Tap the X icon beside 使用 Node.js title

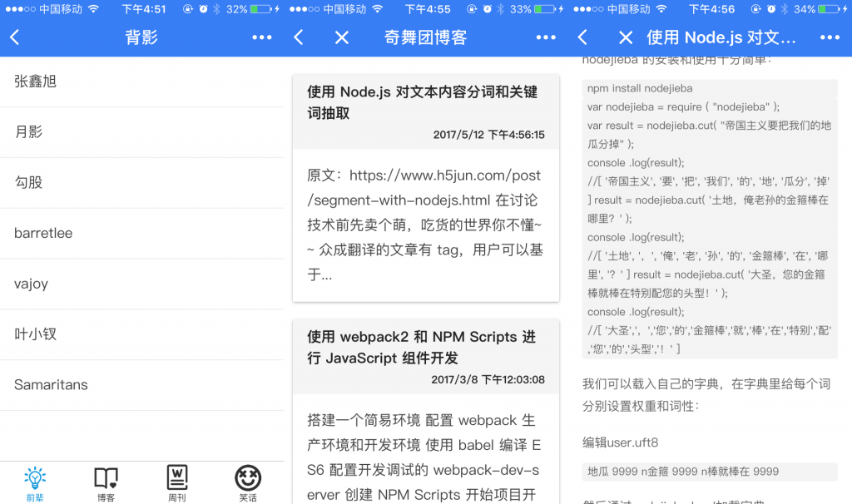click(x=626, y=37)
